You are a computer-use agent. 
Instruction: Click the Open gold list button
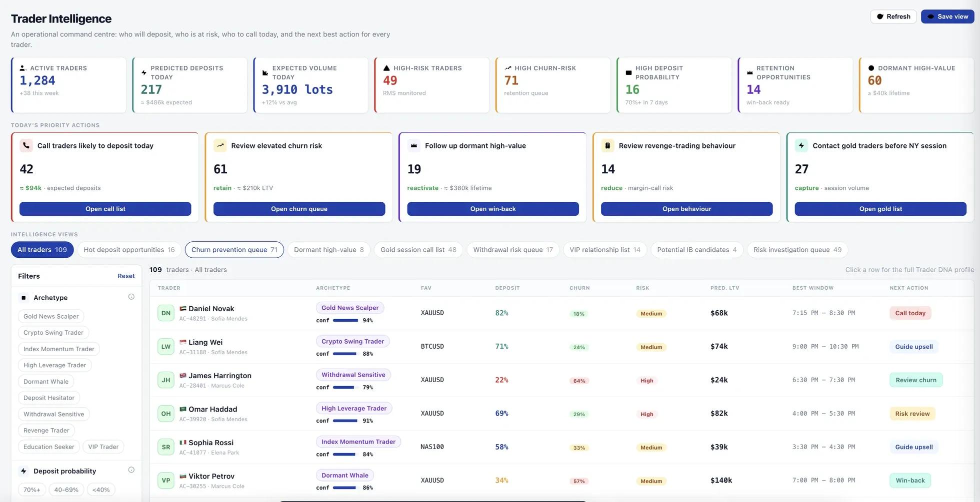[x=880, y=209]
